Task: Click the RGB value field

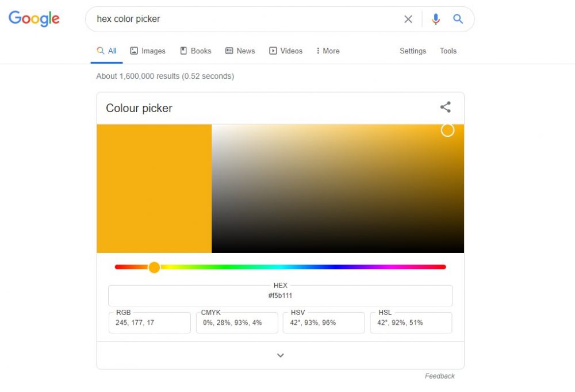Action: 149,322
